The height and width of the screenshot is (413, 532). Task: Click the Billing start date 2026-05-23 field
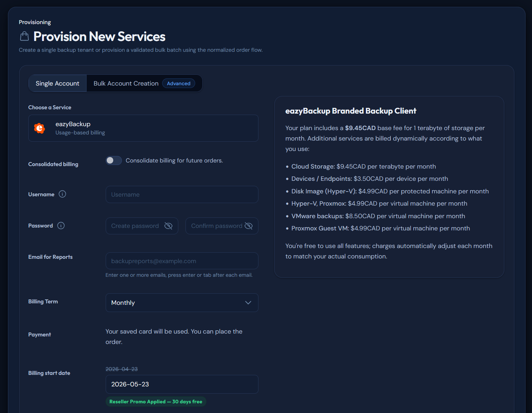pos(182,384)
